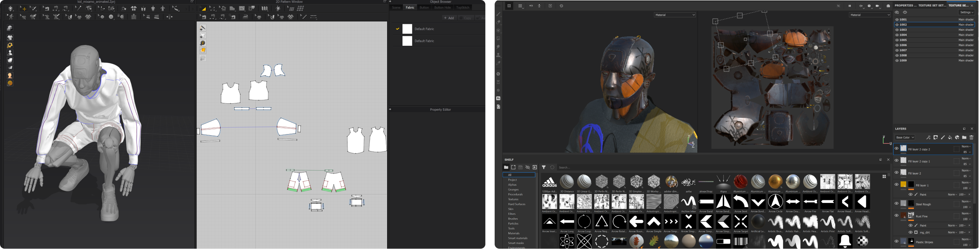Delete layer with the trash icon
980x249 pixels.
[x=972, y=138]
